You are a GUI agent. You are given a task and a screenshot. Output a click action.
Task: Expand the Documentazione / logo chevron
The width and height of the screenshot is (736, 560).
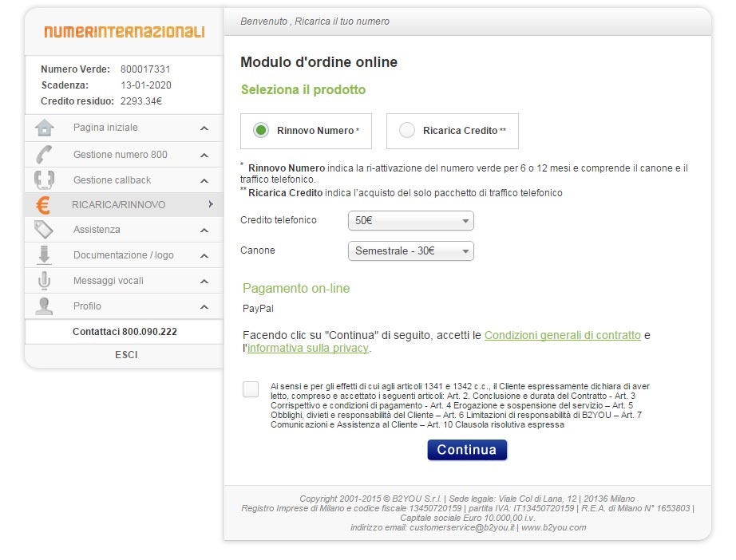204,255
